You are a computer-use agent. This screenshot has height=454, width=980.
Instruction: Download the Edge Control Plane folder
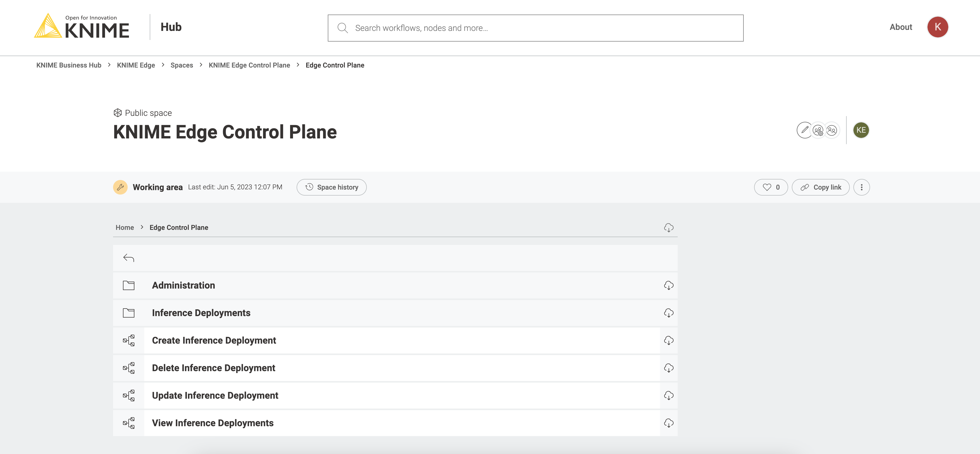pyautogui.click(x=668, y=228)
